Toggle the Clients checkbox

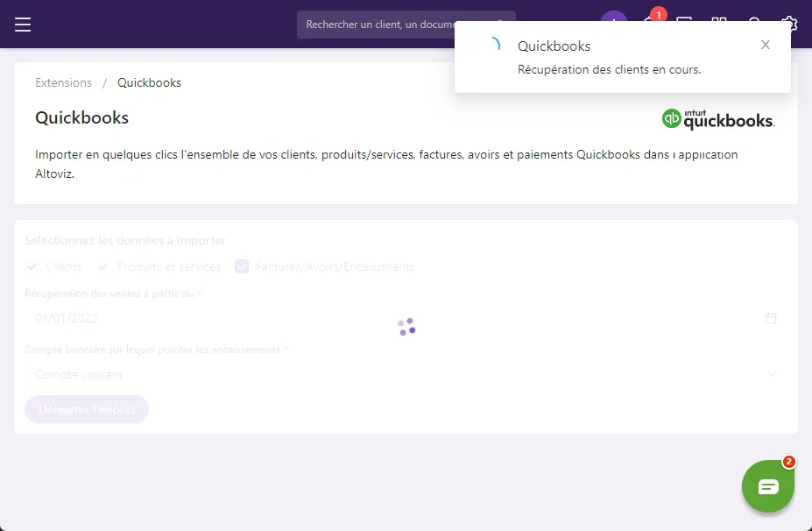coord(32,266)
